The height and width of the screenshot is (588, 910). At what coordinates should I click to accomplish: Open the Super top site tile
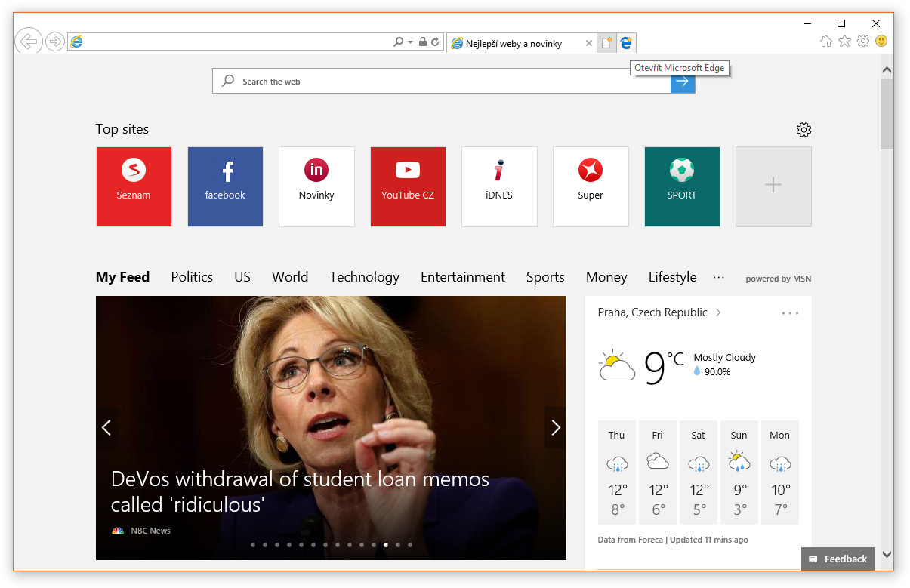(591, 186)
